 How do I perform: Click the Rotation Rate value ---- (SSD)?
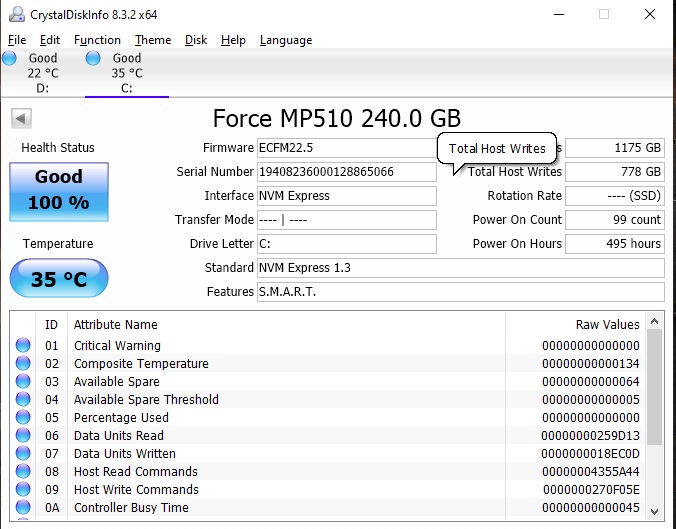[615, 196]
